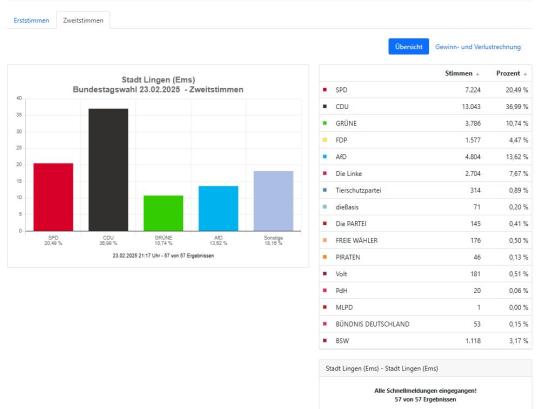
Task: Click the black CDU legend square
Action: pyautogui.click(x=325, y=106)
